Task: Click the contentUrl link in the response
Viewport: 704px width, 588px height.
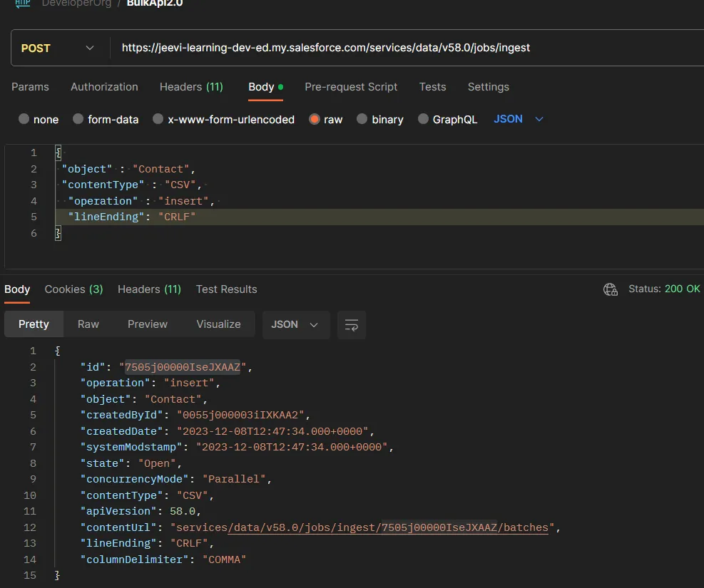Action: [388, 527]
